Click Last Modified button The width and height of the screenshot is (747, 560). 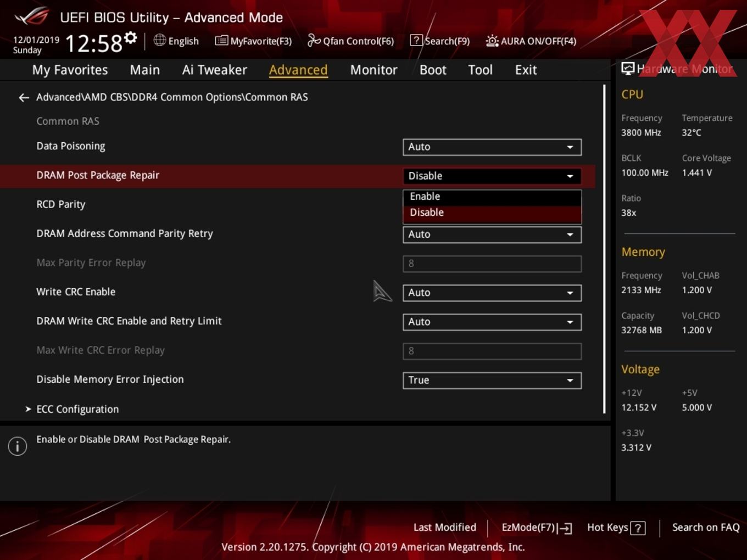[x=444, y=528]
